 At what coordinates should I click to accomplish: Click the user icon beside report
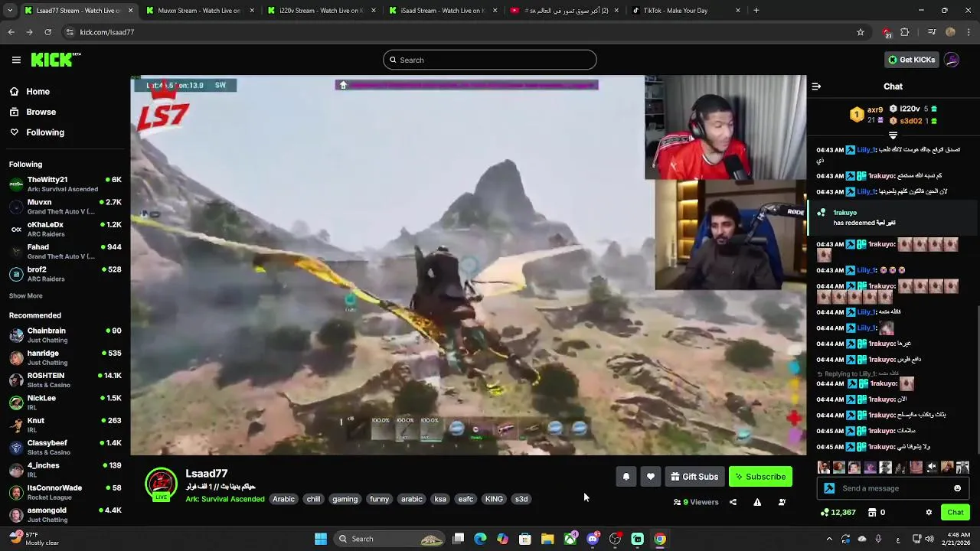click(x=782, y=502)
